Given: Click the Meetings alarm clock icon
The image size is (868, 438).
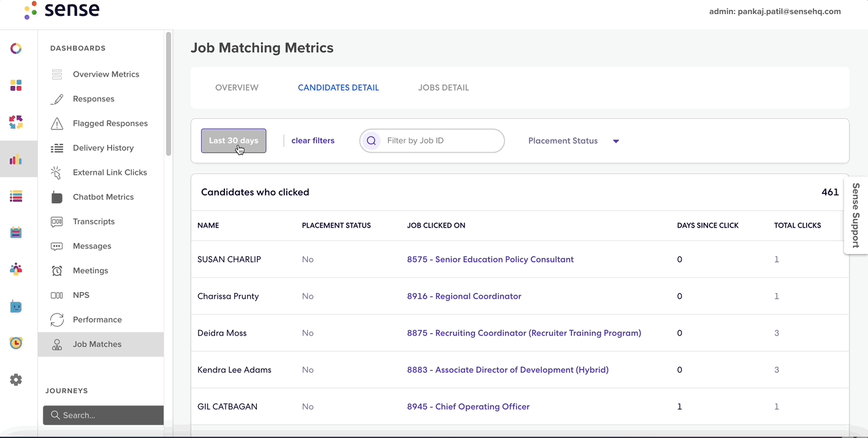Looking at the screenshot, I should coord(57,271).
